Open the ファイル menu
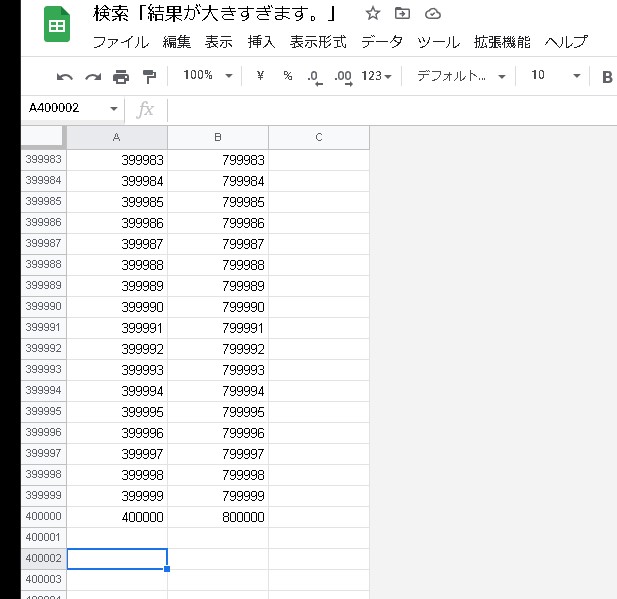The image size is (617, 599). [x=120, y=42]
